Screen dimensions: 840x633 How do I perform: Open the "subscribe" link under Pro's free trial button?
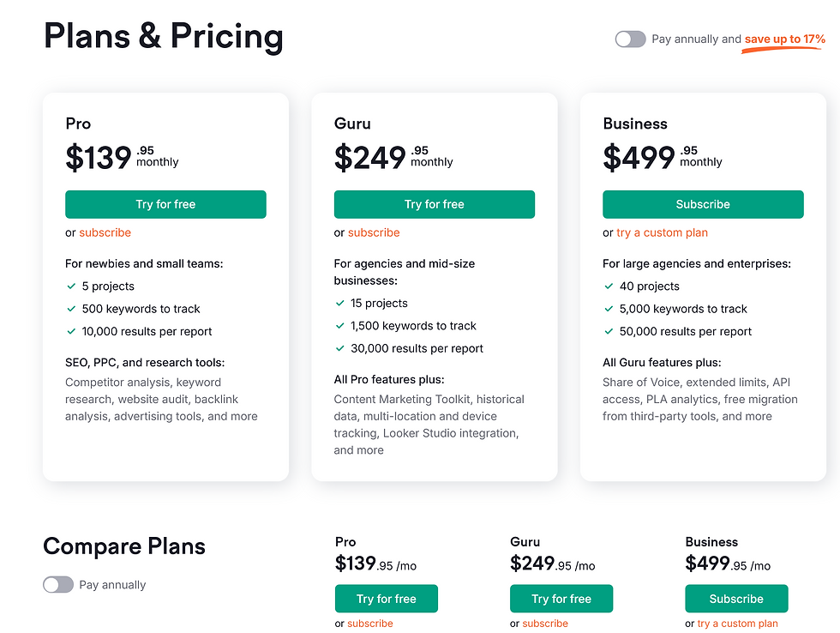point(105,232)
